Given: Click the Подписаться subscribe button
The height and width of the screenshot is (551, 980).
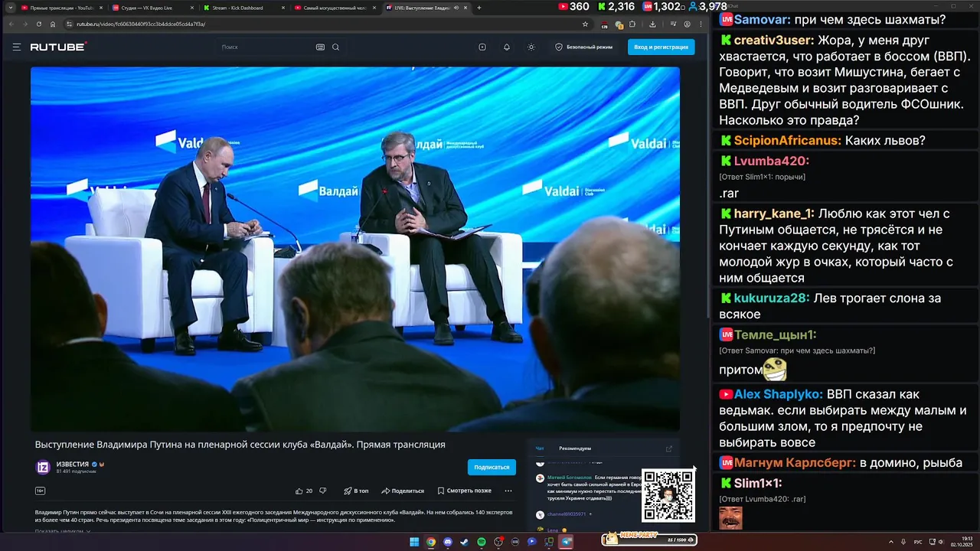Looking at the screenshot, I should coord(492,467).
